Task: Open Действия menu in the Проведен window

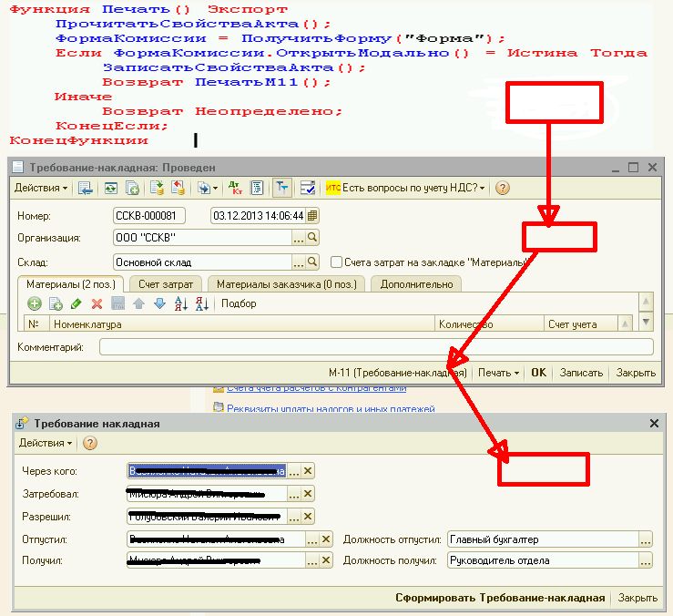Action: coord(41,188)
